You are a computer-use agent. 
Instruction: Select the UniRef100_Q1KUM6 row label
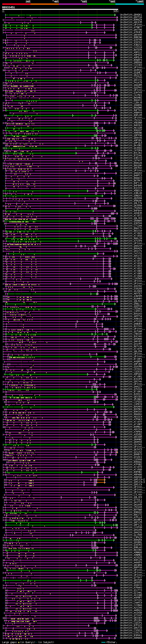(131, 367)
